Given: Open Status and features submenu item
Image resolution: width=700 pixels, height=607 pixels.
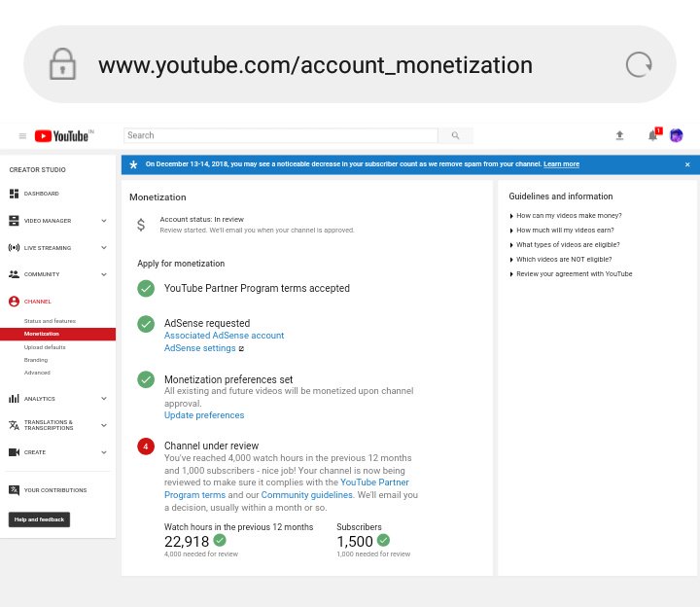Looking at the screenshot, I should pos(50,321).
